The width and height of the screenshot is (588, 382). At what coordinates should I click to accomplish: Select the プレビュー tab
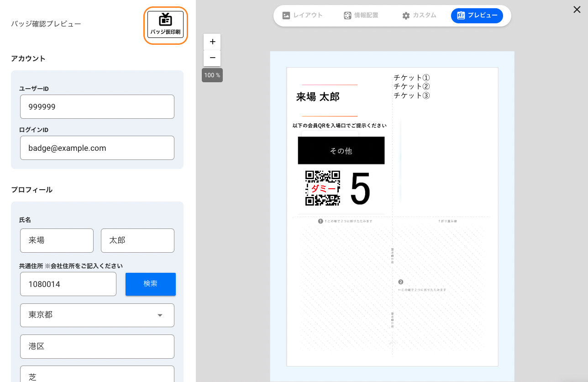(x=477, y=16)
